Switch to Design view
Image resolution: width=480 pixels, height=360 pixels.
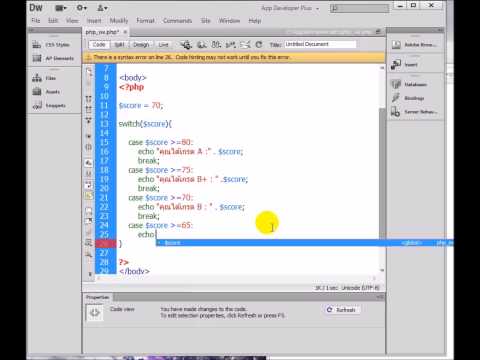click(x=141, y=45)
